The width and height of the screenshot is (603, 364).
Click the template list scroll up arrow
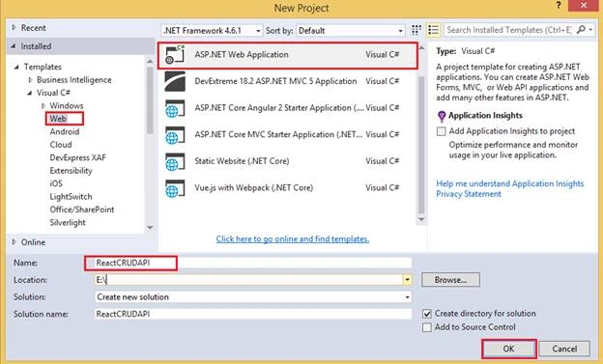coord(421,48)
